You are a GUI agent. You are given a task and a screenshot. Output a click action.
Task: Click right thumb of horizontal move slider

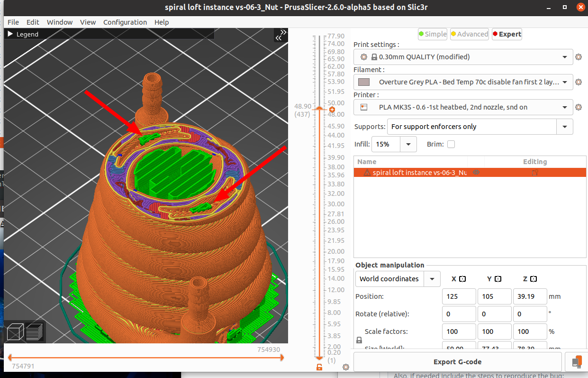tap(282, 358)
